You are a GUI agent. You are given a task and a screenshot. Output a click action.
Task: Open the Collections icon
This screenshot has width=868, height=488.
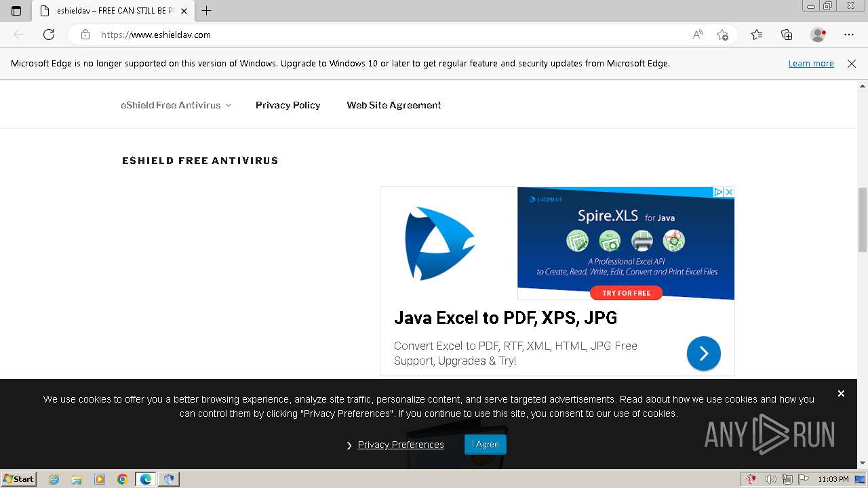(787, 35)
